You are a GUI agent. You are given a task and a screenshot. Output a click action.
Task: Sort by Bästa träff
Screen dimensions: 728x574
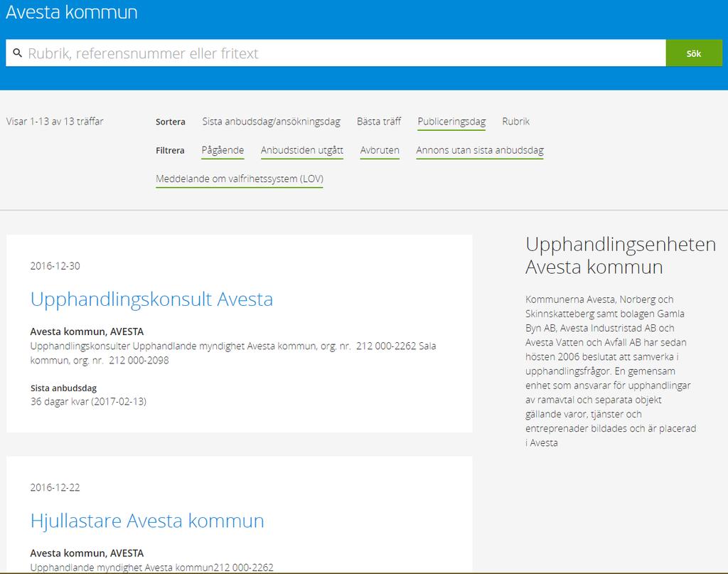(379, 122)
